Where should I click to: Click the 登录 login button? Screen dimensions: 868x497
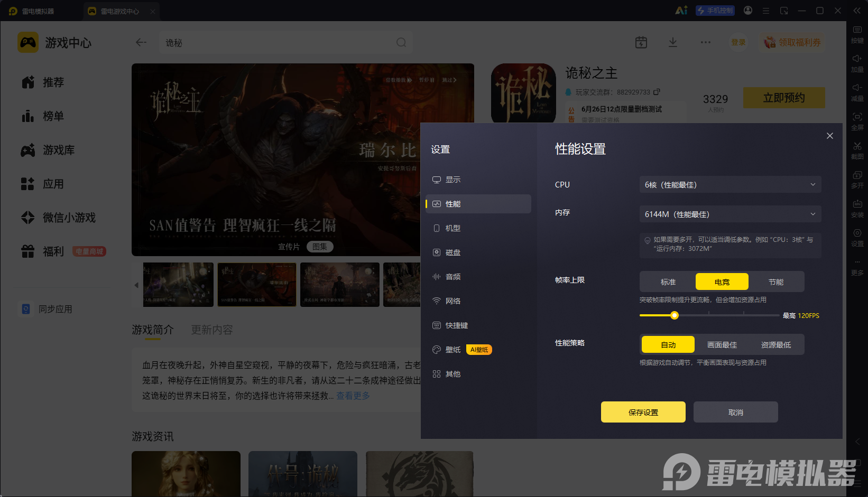[x=738, y=42]
